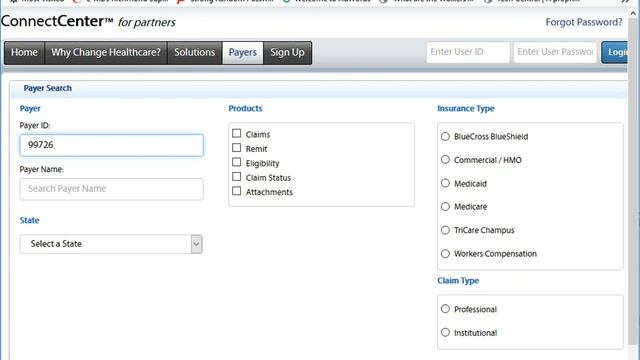Viewport: 640px width, 360px height.
Task: Focus the Enter User Password field
Action: 555,52
